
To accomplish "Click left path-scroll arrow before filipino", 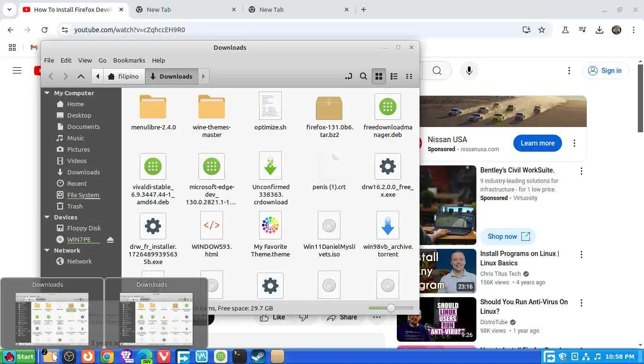I will pyautogui.click(x=98, y=76).
